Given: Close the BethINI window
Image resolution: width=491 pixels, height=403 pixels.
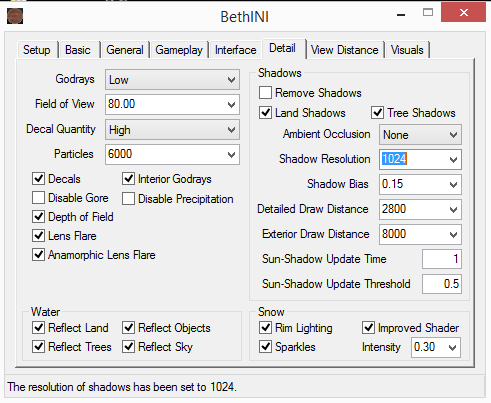Looking at the screenshot, I should [463, 12].
